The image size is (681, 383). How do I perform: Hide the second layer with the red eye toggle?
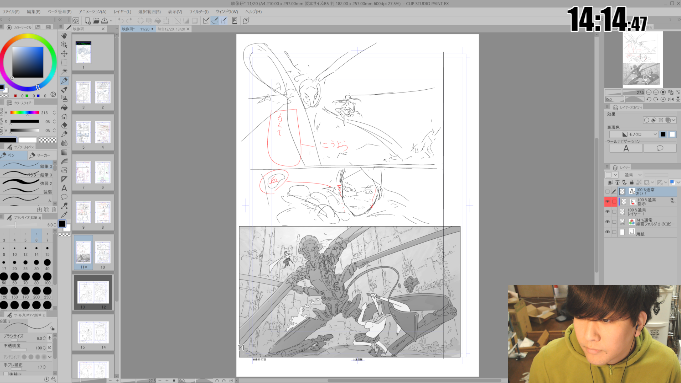pos(608,202)
